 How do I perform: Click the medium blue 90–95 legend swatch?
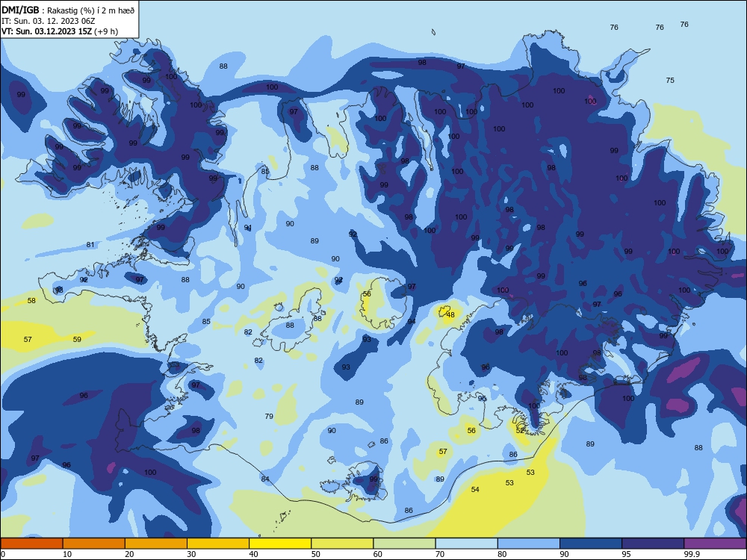click(591, 544)
